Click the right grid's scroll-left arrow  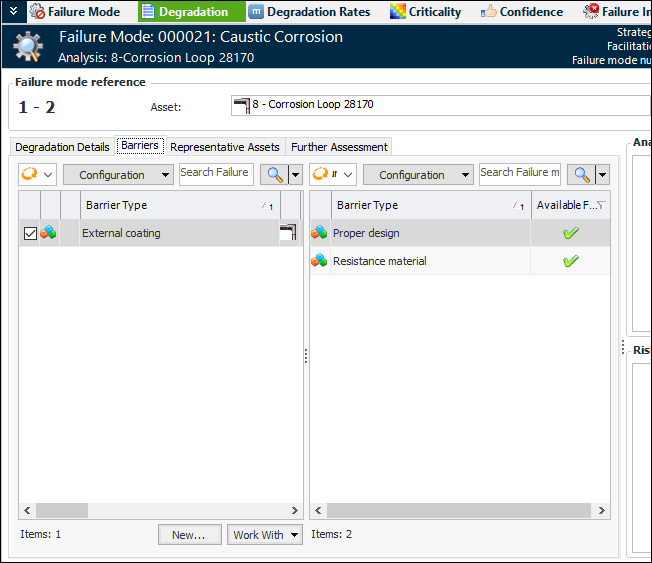319,511
